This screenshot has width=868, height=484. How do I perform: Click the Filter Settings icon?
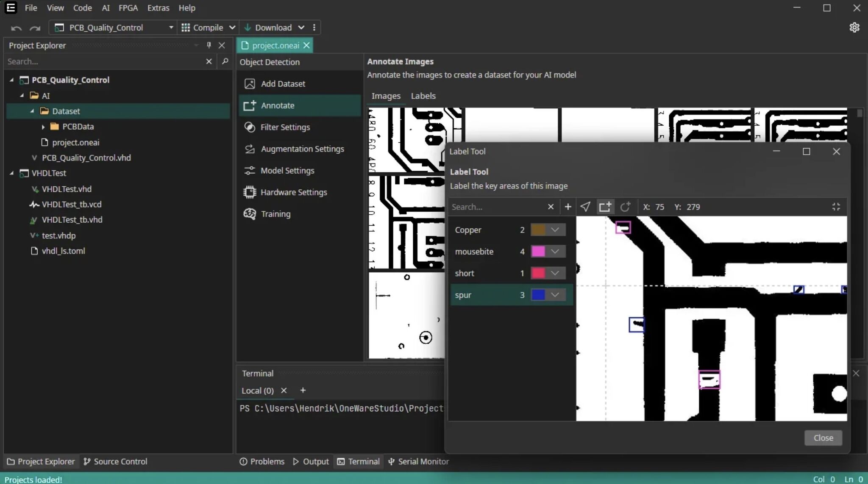pyautogui.click(x=250, y=127)
